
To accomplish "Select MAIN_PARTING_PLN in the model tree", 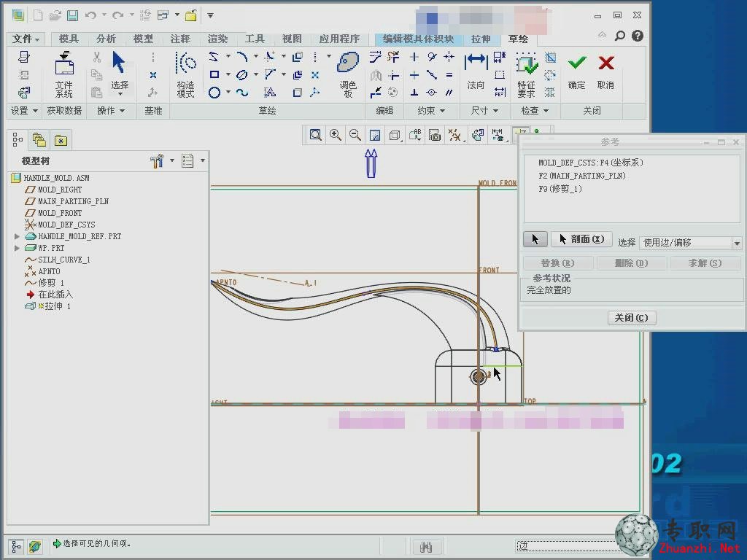I will coord(73,201).
